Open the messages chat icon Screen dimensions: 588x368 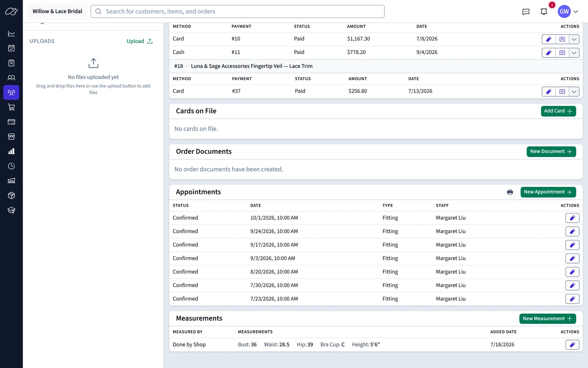pos(526,12)
